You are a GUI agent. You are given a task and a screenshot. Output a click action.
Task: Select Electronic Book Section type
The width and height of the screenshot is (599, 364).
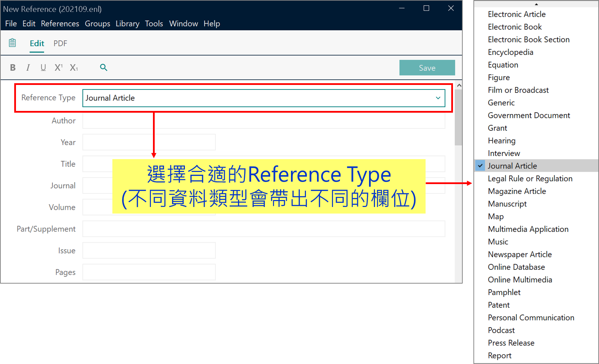(529, 40)
